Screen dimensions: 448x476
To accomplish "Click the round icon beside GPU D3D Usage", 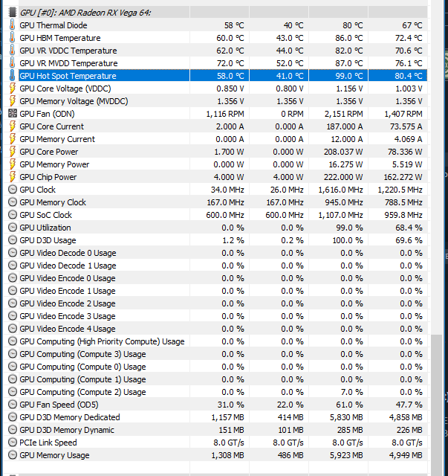I will (13, 240).
